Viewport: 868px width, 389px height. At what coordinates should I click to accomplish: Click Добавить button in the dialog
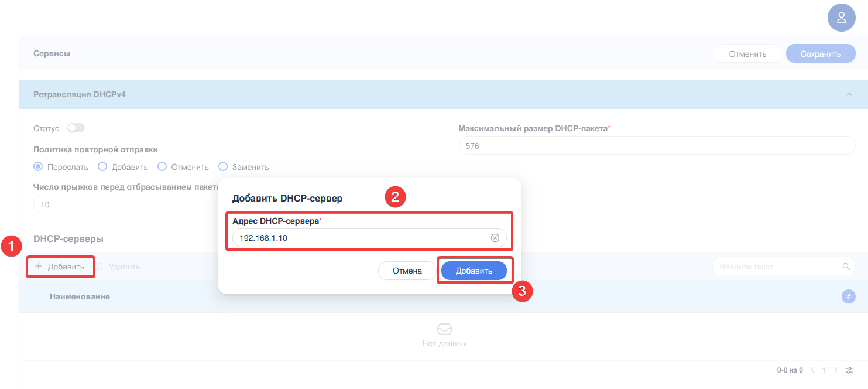(x=474, y=271)
